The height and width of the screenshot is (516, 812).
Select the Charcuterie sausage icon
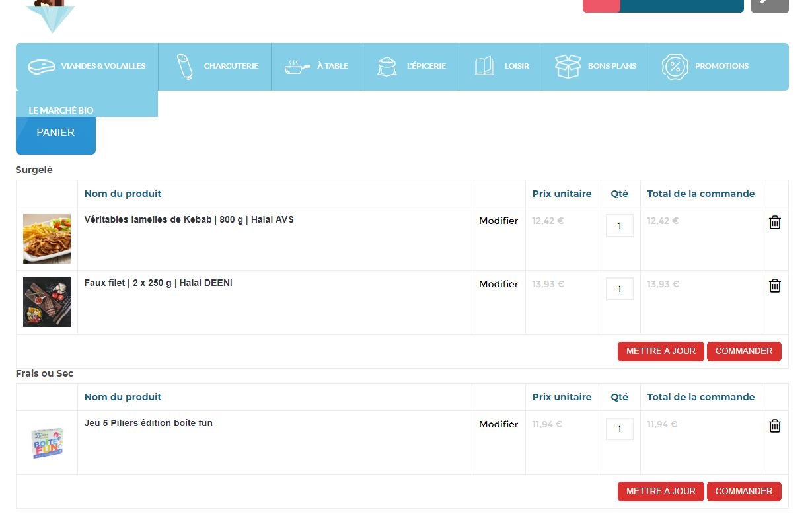pyautogui.click(x=184, y=67)
